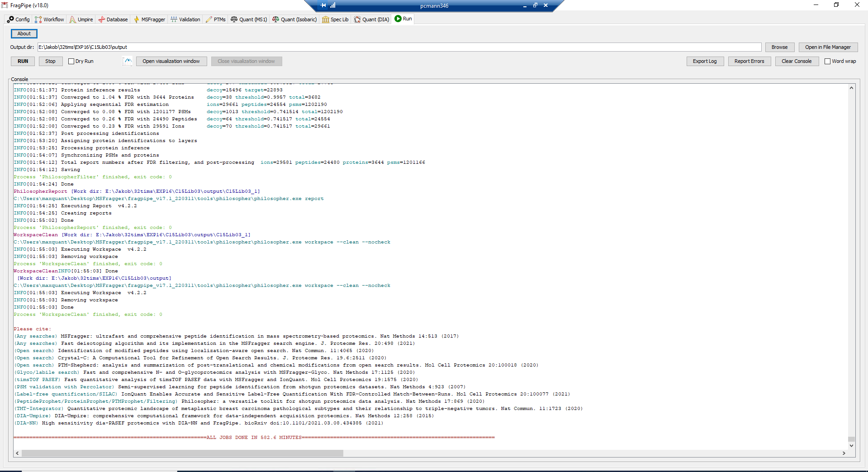The image size is (868, 472).
Task: Open the output folder in File Manager
Action: coord(828,47)
